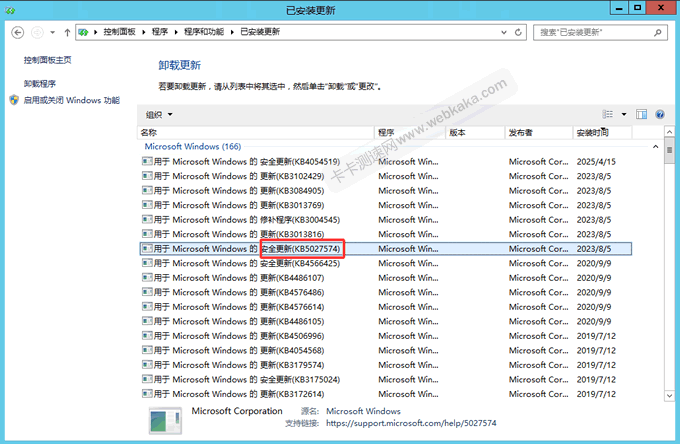Collapse the Microsoft Windows (166) group
Viewport: 680px width, 444px height.
click(656, 146)
